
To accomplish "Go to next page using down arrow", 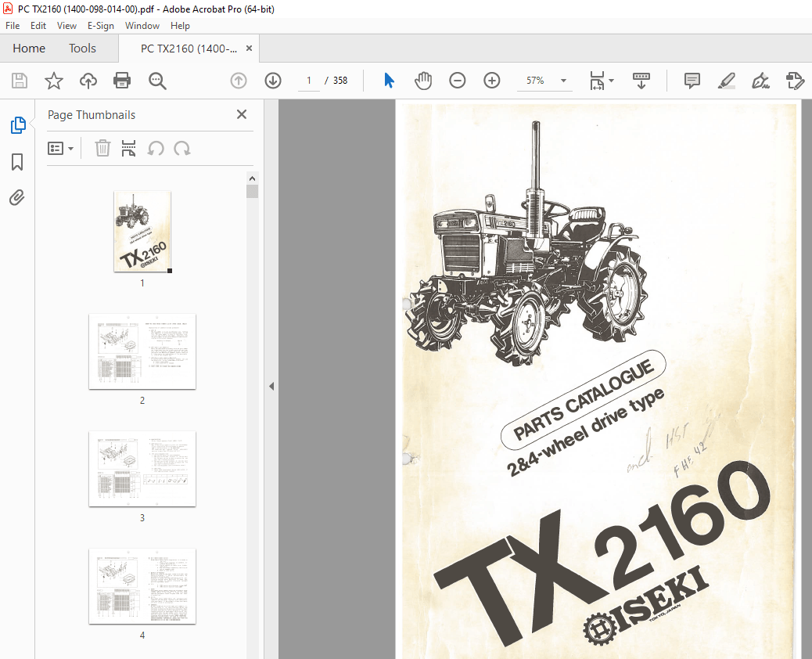I will [272, 81].
